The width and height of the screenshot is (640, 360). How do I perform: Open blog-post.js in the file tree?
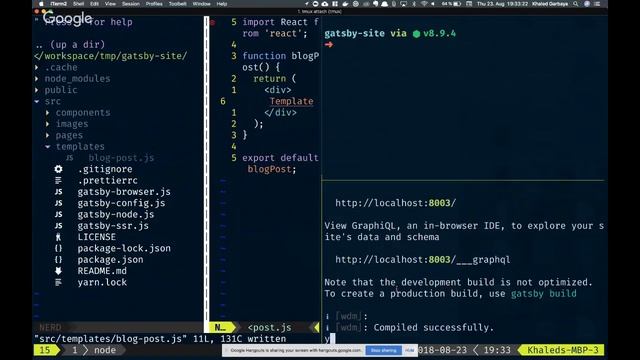tap(121, 158)
